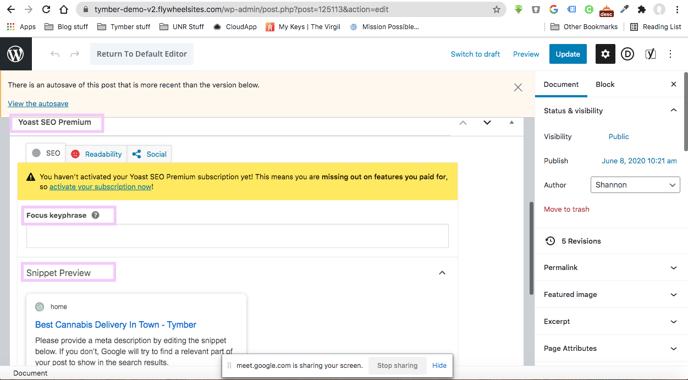This screenshot has width=688, height=380.
Task: Open the three-dot more options menu
Action: pos(670,54)
